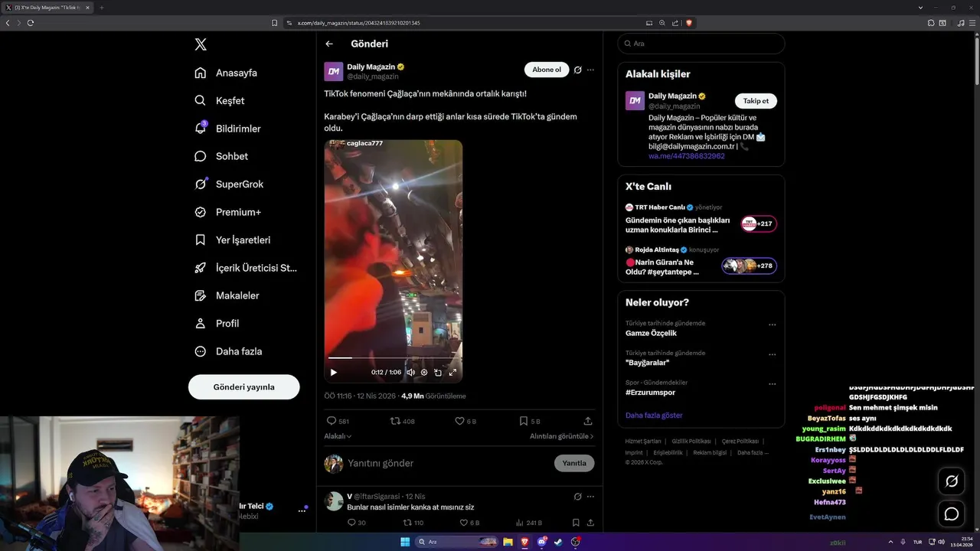This screenshot has width=980, height=551.
Task: Open Premium+ page
Action: pos(227,212)
